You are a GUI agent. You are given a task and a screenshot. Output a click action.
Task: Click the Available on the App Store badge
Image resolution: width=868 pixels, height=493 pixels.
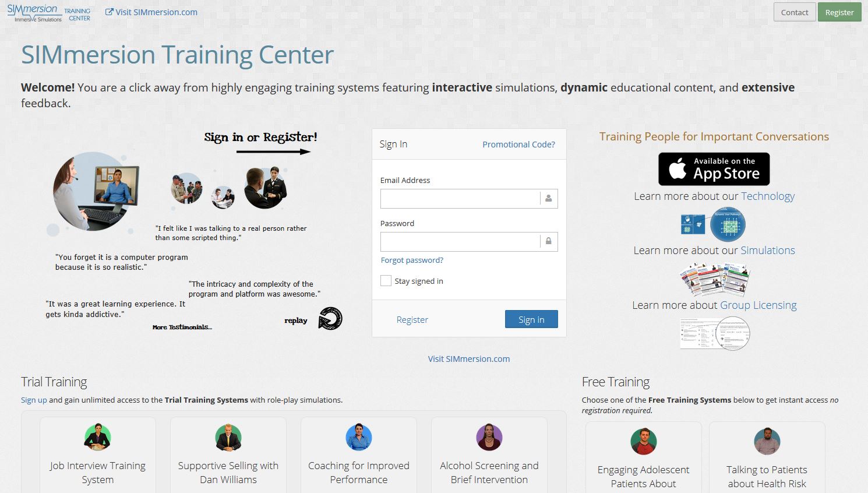click(x=714, y=169)
